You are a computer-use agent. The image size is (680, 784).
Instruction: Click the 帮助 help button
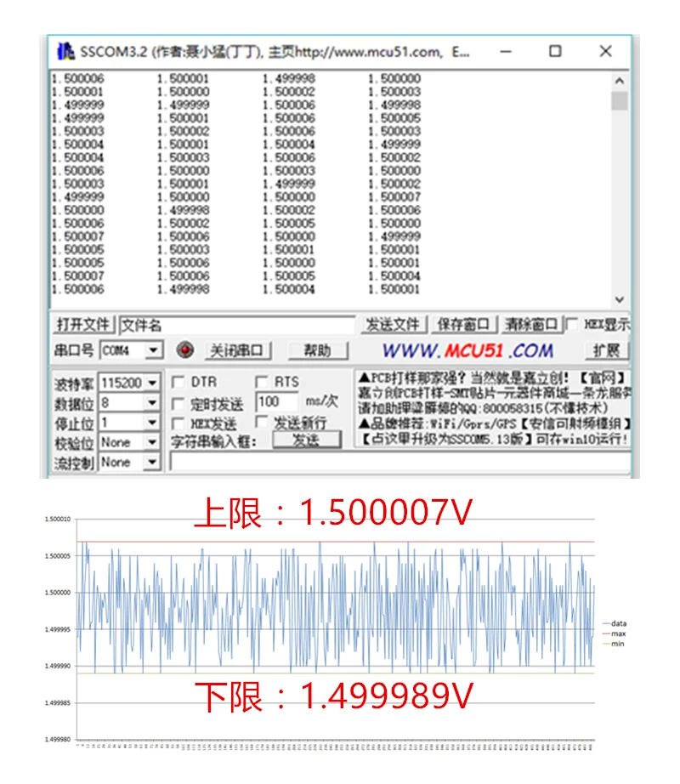tap(318, 350)
